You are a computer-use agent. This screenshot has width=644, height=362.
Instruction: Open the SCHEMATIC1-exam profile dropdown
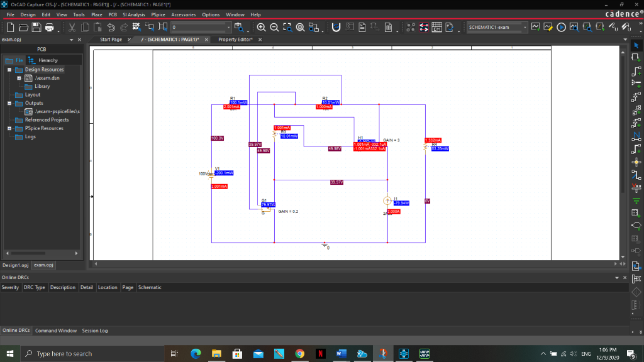525,28
